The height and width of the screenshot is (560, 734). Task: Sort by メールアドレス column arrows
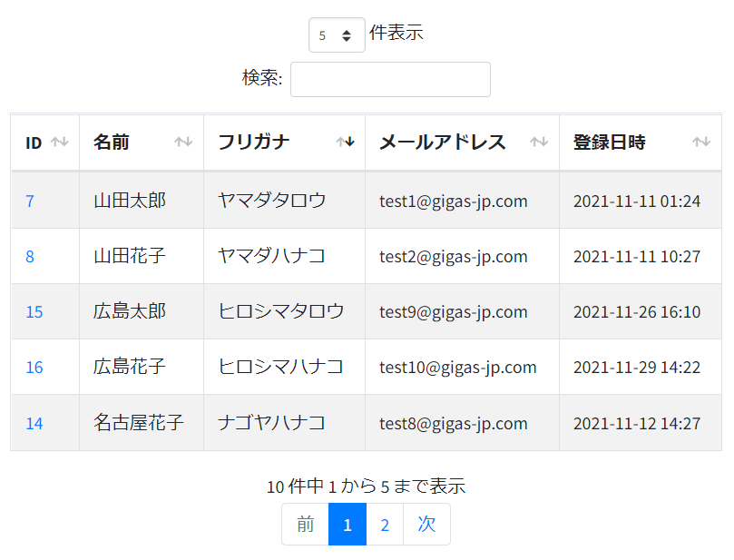(539, 142)
